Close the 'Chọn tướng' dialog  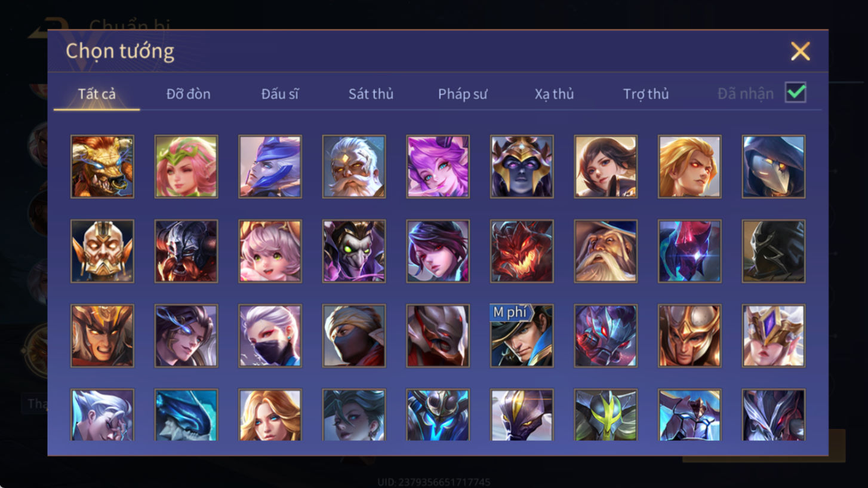800,51
